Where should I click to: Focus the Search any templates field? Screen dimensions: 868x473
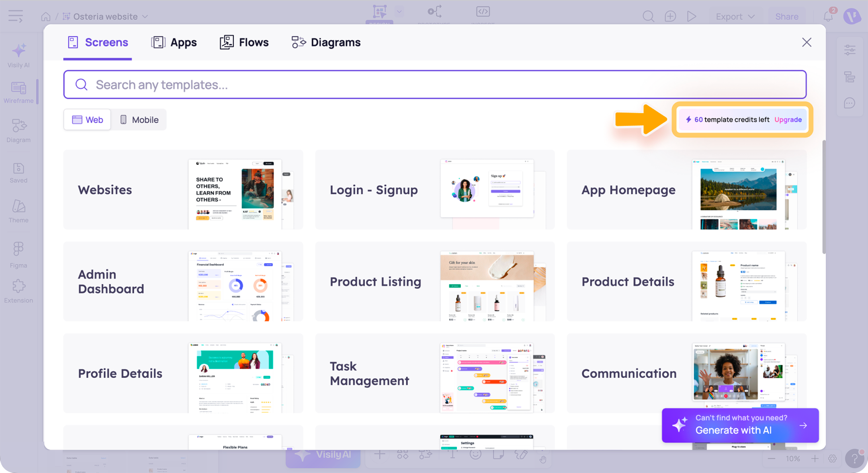pos(435,84)
